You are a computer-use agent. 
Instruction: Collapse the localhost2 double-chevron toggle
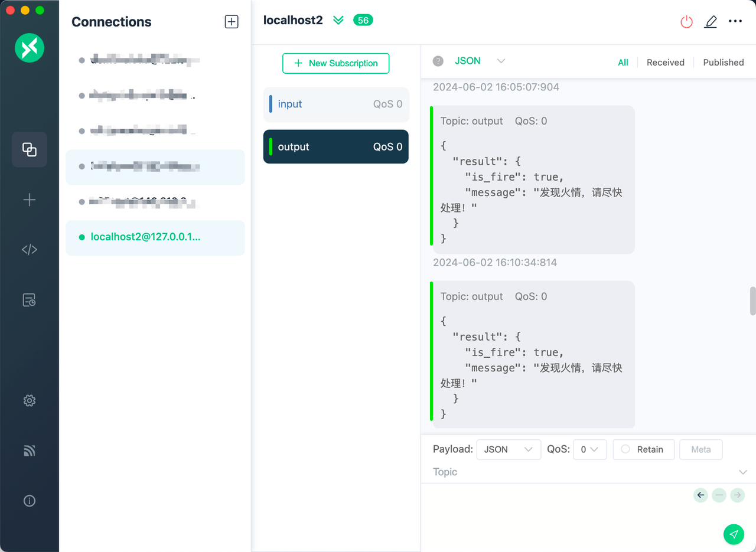(x=338, y=21)
